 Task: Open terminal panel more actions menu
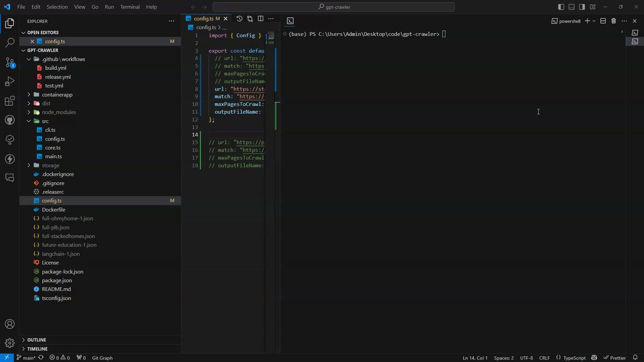[624, 21]
